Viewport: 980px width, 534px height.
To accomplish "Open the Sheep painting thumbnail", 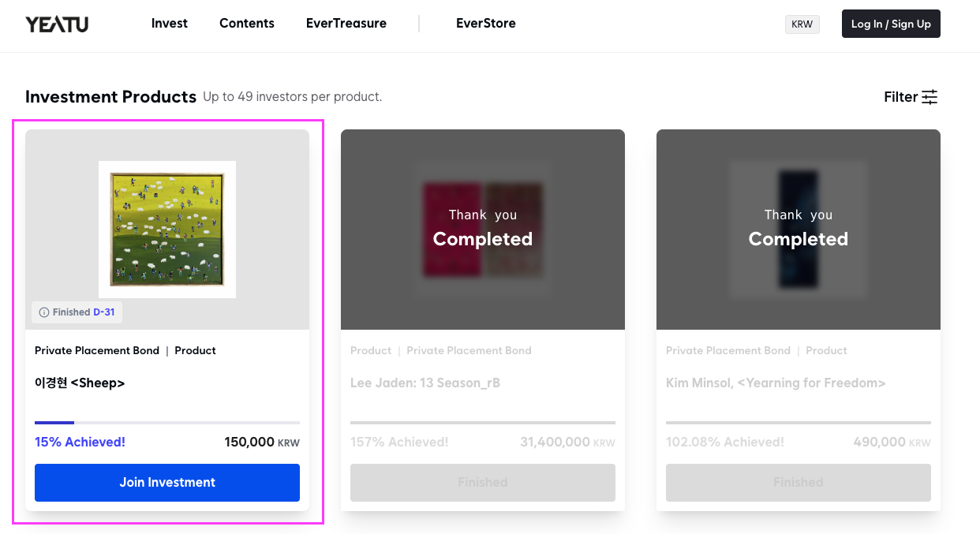I will pyautogui.click(x=167, y=230).
